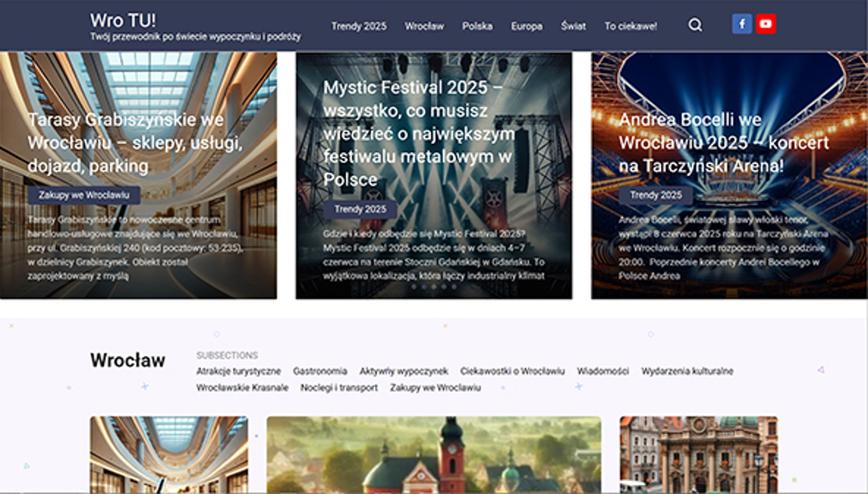
Task: Select the last carousel dot on the slider
Action: 454,287
